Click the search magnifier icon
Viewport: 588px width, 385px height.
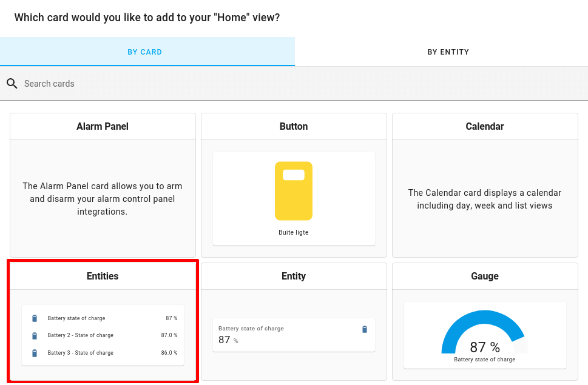click(x=12, y=83)
